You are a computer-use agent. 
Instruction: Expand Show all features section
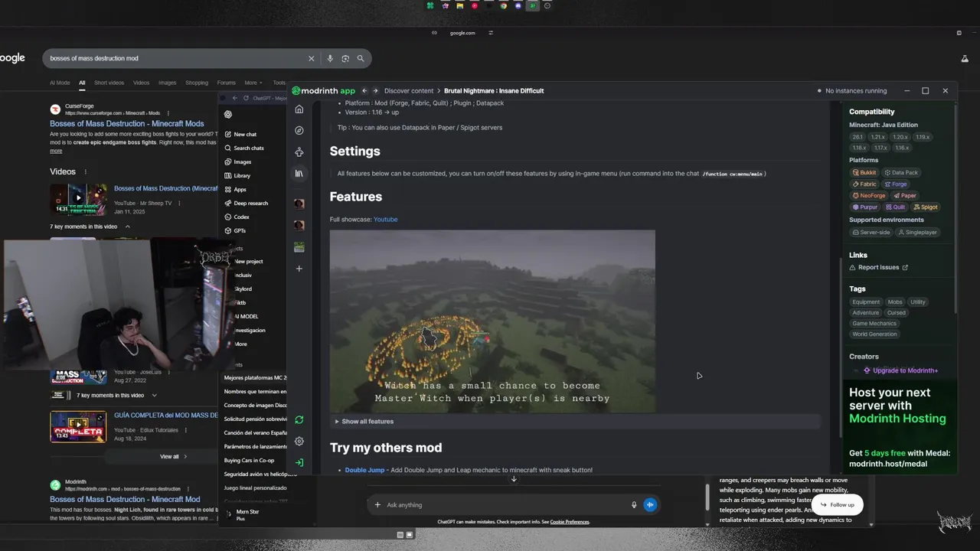pyautogui.click(x=575, y=422)
